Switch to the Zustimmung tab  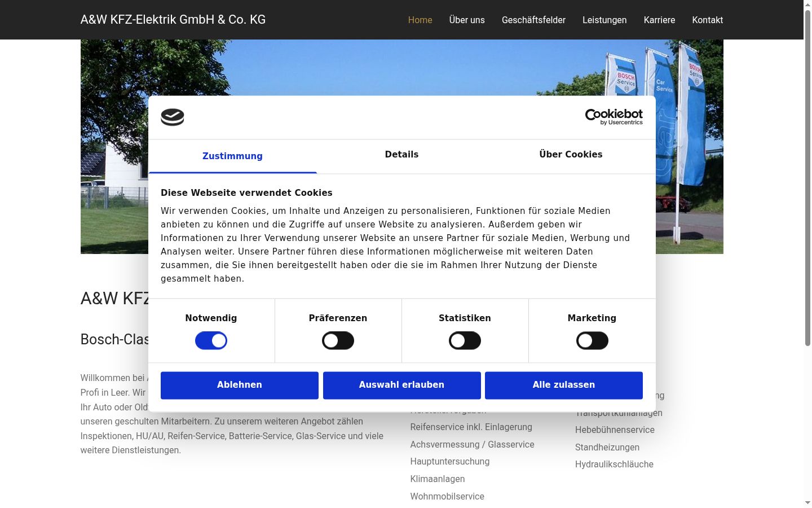[x=232, y=156]
